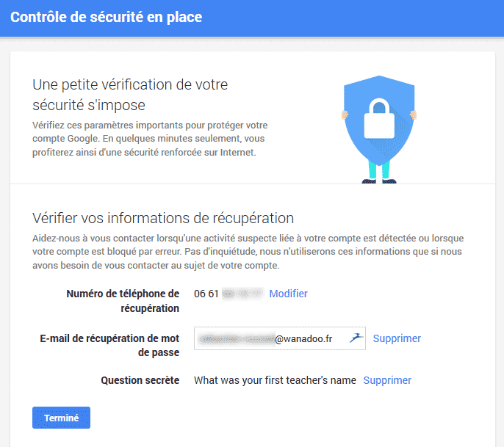Image resolution: width=504 pixels, height=447 pixels.
Task: Click the shield character's turquoise legs
Action: tap(379, 170)
